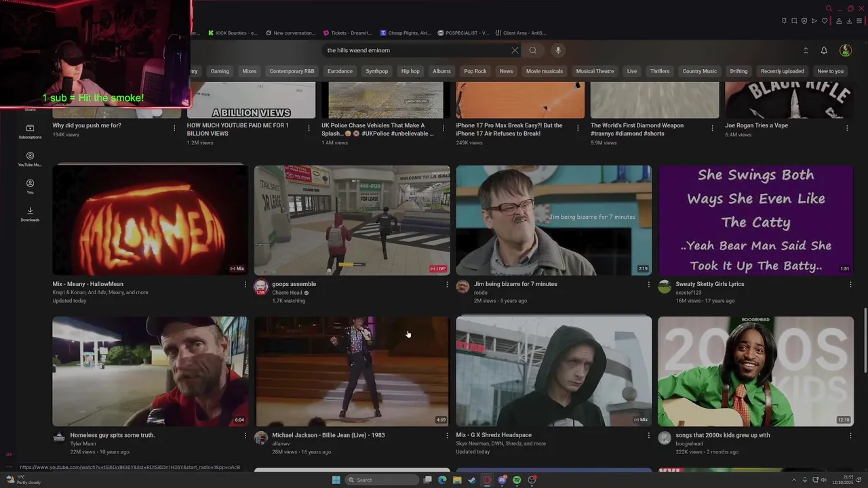Choose the Drifting filter chip
This screenshot has width=868, height=488.
pos(739,71)
